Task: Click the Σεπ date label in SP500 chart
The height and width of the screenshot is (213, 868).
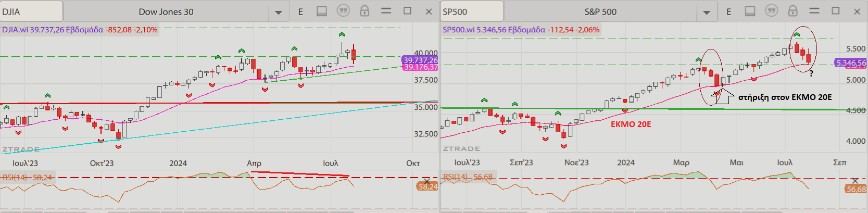Action: point(839,162)
